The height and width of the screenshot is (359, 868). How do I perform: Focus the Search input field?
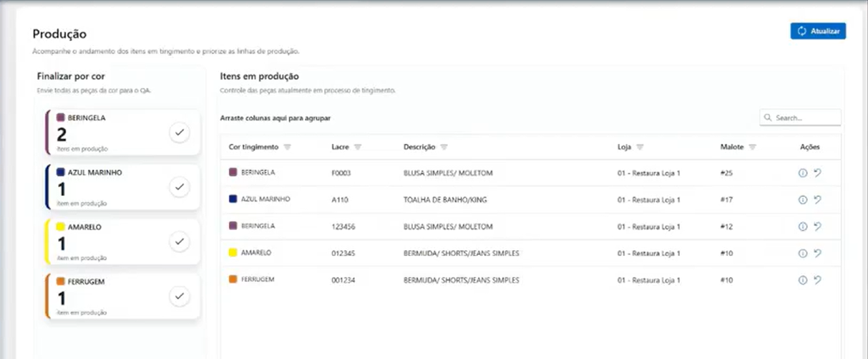coord(805,118)
